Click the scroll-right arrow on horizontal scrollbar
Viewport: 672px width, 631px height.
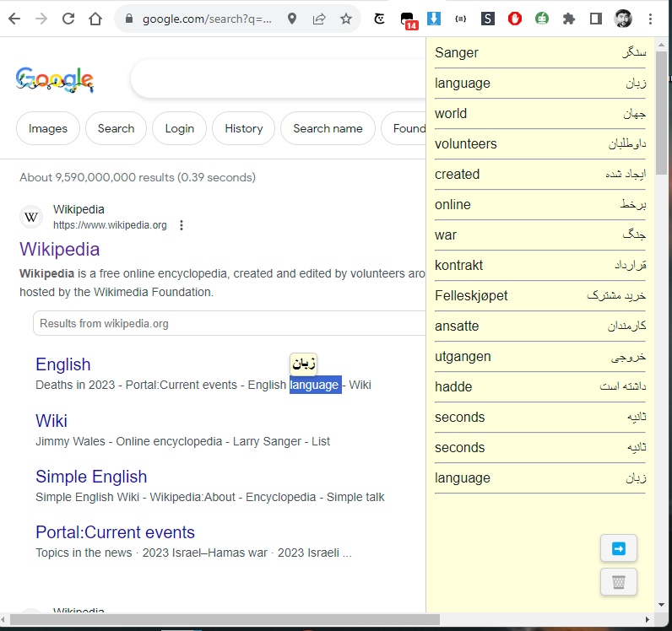(x=648, y=619)
